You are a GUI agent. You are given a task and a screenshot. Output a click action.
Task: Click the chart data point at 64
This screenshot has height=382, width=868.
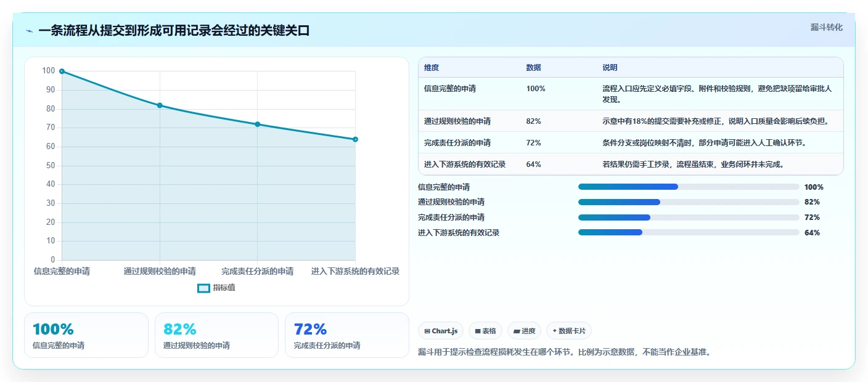(356, 139)
